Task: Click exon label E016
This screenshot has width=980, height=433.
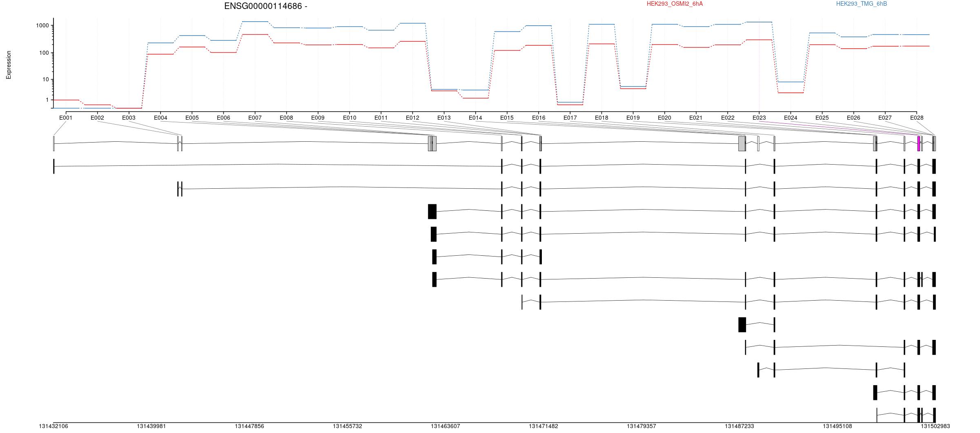Action: click(539, 118)
